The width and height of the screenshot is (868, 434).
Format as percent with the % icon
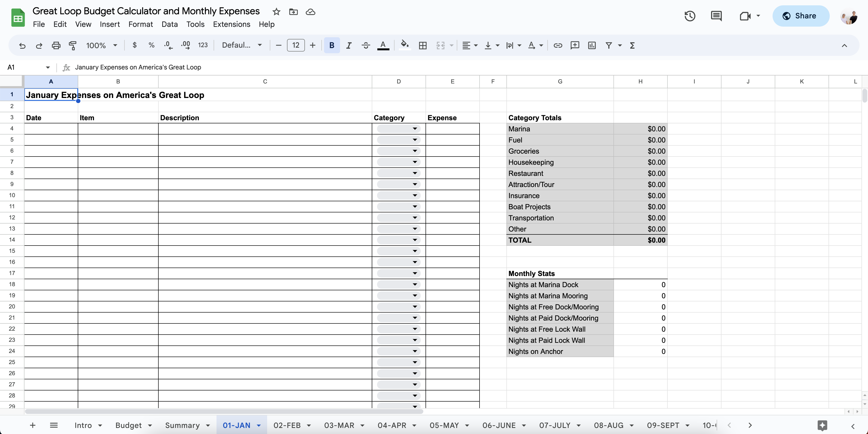(x=151, y=45)
